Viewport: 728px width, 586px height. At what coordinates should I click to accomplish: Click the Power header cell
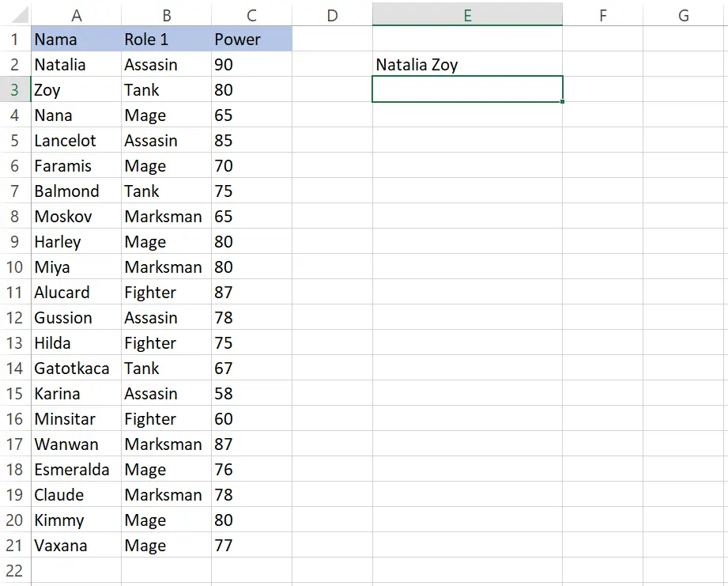coord(251,39)
